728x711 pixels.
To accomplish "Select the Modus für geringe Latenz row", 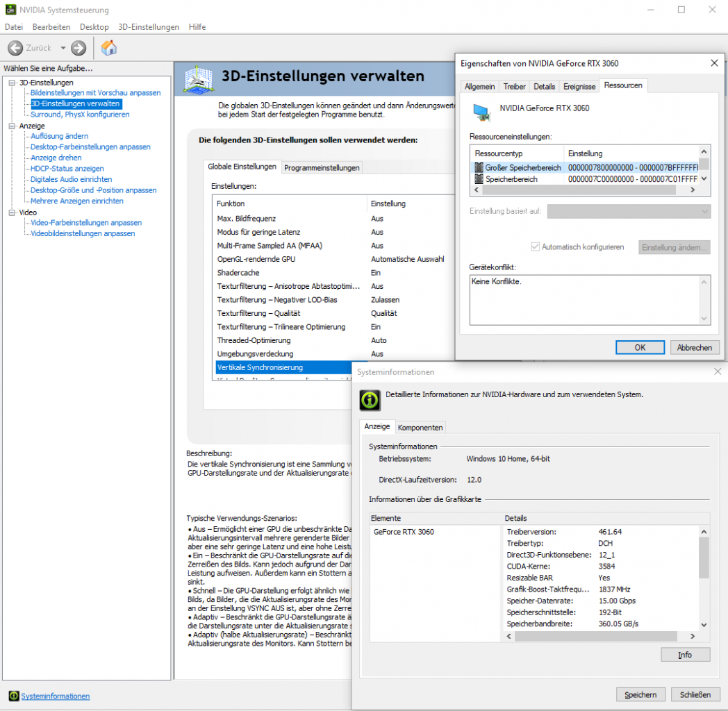I will pyautogui.click(x=334, y=232).
